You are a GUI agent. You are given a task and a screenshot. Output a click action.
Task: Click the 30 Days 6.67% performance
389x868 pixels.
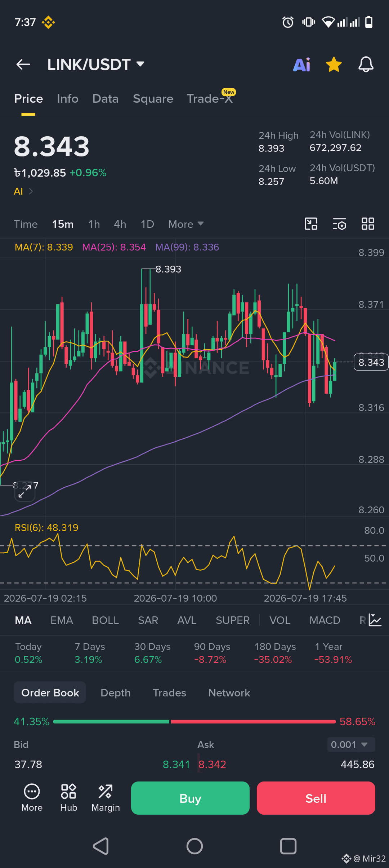click(x=152, y=653)
